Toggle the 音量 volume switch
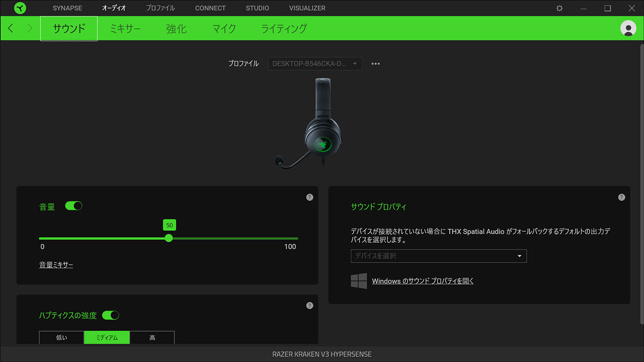Screen dimensions: 644x362 click(73, 206)
